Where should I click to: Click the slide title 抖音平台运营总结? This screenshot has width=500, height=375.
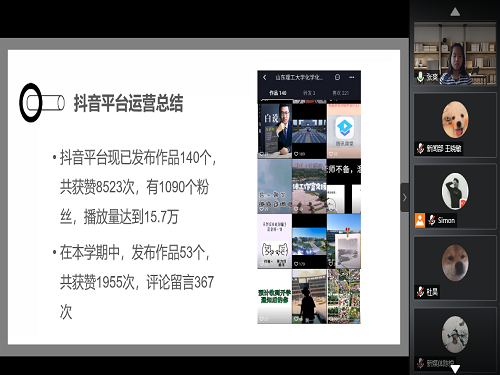[128, 103]
